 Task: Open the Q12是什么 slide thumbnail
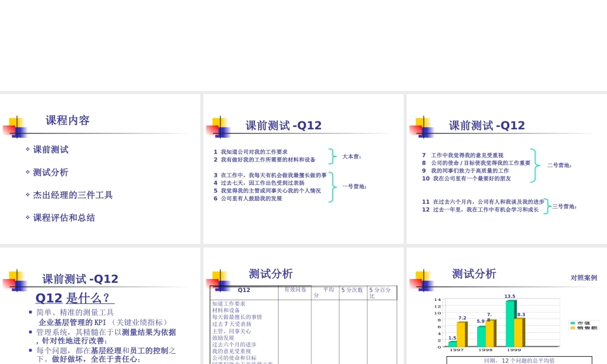[x=100, y=306]
